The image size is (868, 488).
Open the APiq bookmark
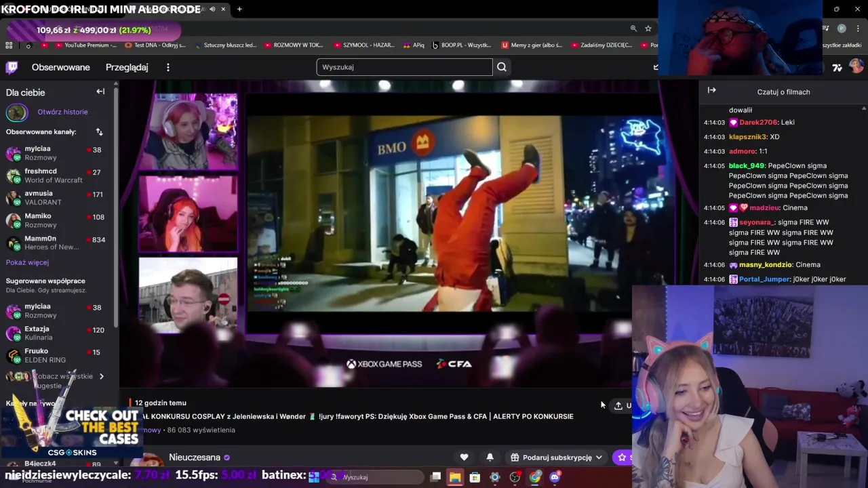pos(413,45)
